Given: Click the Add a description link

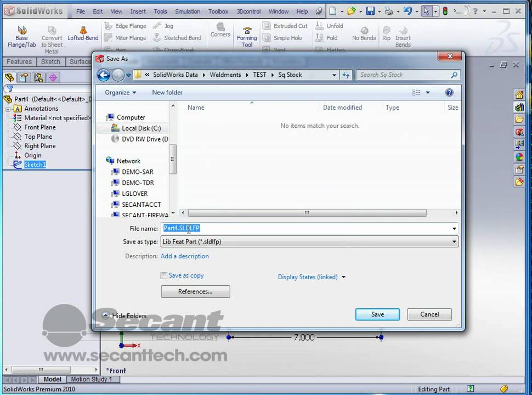Looking at the screenshot, I should coord(185,256).
